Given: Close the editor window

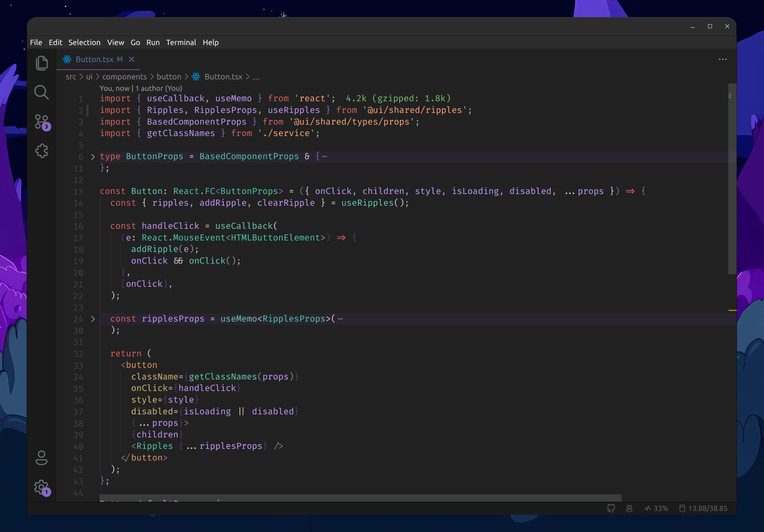Looking at the screenshot, I should [x=727, y=26].
